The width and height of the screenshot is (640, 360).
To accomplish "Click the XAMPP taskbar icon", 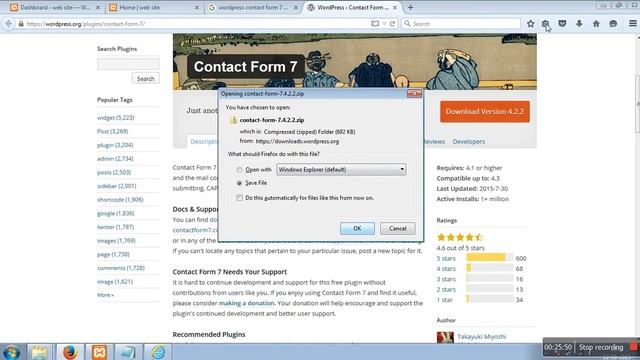I will 99,352.
